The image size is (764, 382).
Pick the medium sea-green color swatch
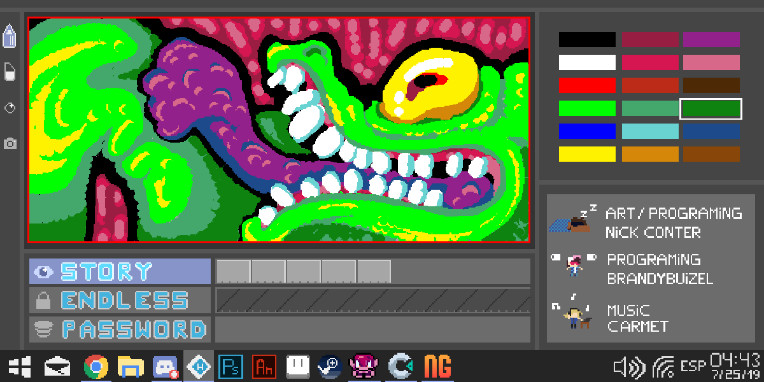click(x=650, y=108)
